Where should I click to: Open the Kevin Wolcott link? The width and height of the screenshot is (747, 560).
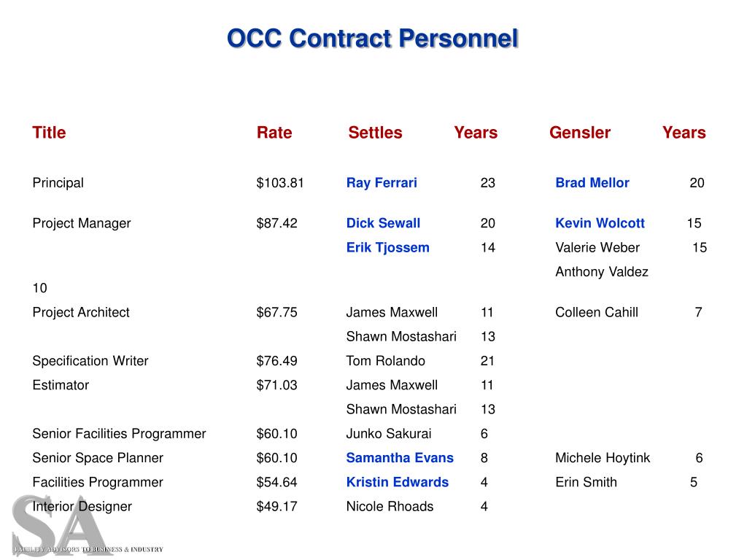[x=600, y=223]
